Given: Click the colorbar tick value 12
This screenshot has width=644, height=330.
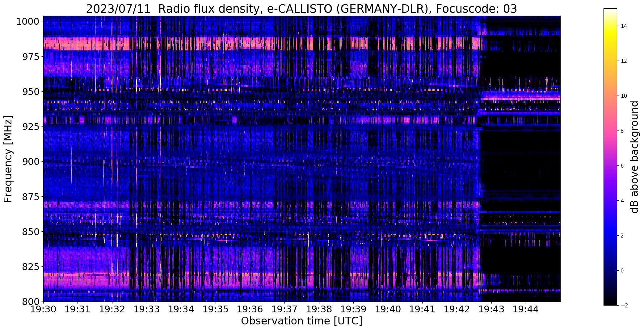Looking at the screenshot, I should coord(624,61).
